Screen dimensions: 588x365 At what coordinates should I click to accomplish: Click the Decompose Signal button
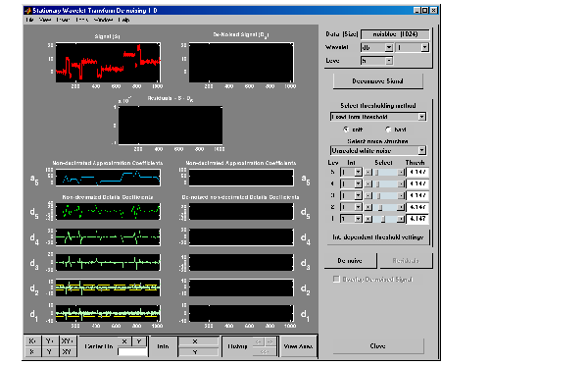coord(378,81)
